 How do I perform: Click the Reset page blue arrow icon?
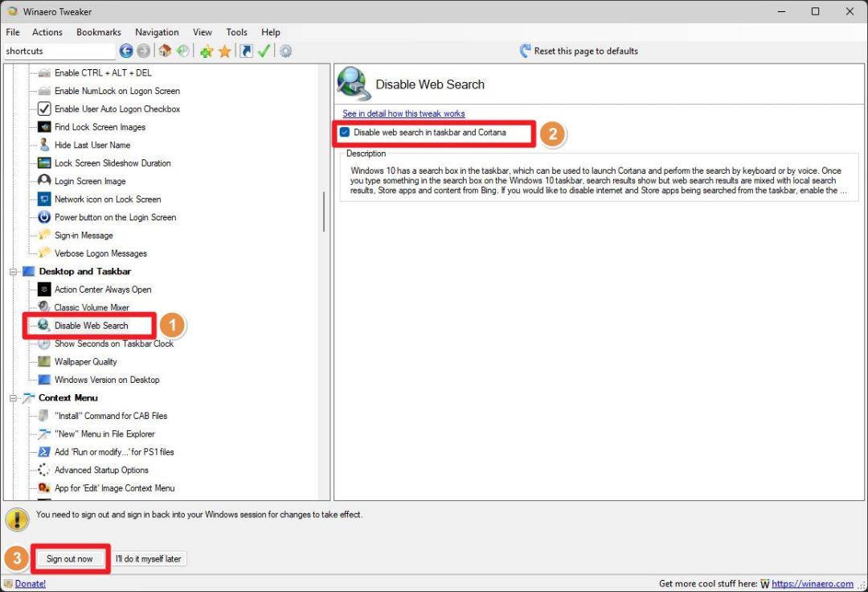coord(525,51)
